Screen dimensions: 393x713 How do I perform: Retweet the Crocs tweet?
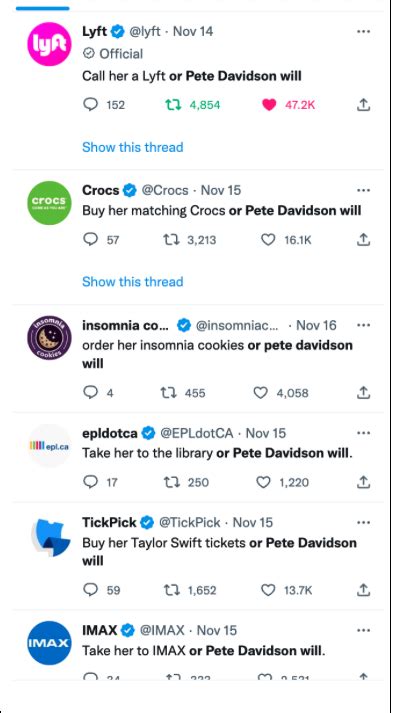(x=171, y=240)
